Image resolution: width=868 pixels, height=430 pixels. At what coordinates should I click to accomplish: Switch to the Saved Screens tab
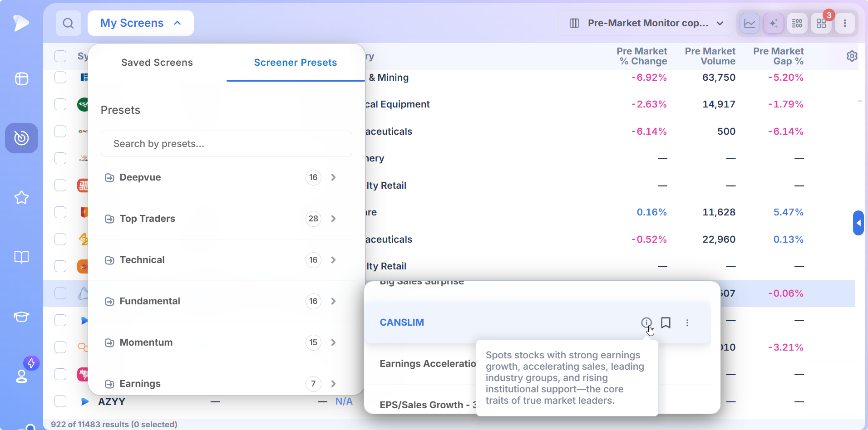[157, 63]
